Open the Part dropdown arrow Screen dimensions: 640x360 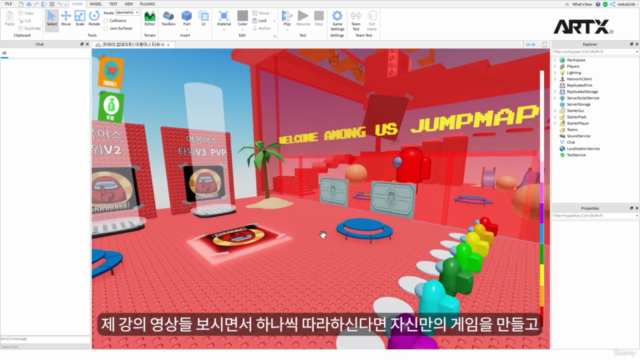(x=187, y=30)
